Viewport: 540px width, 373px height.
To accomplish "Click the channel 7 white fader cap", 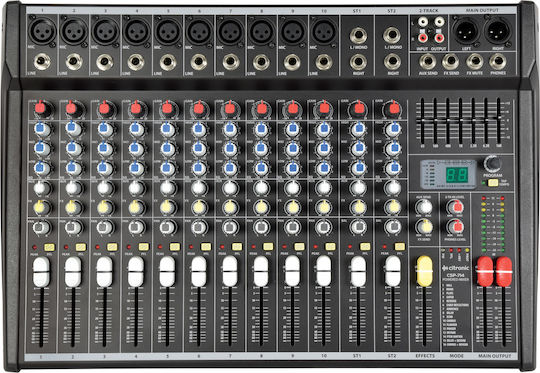I will pos(230,272).
